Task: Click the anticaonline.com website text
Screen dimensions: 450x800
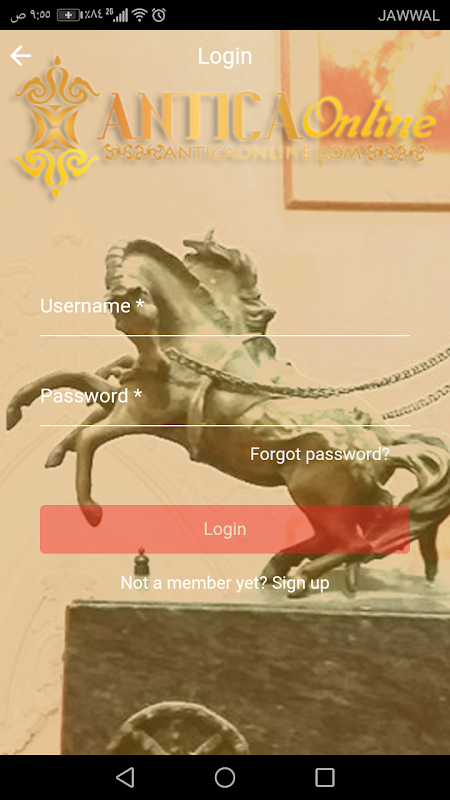Action: click(264, 153)
